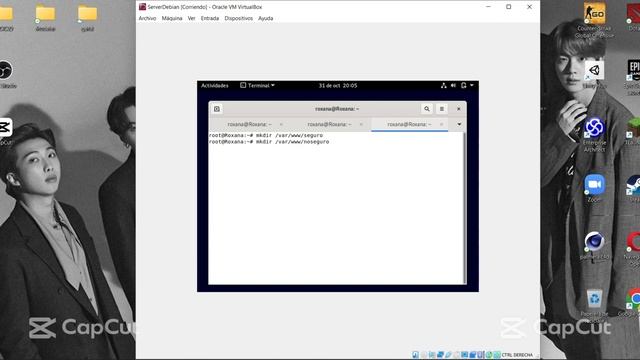640x360 pixels.
Task: Open the Ayuda menu
Action: click(x=265, y=18)
